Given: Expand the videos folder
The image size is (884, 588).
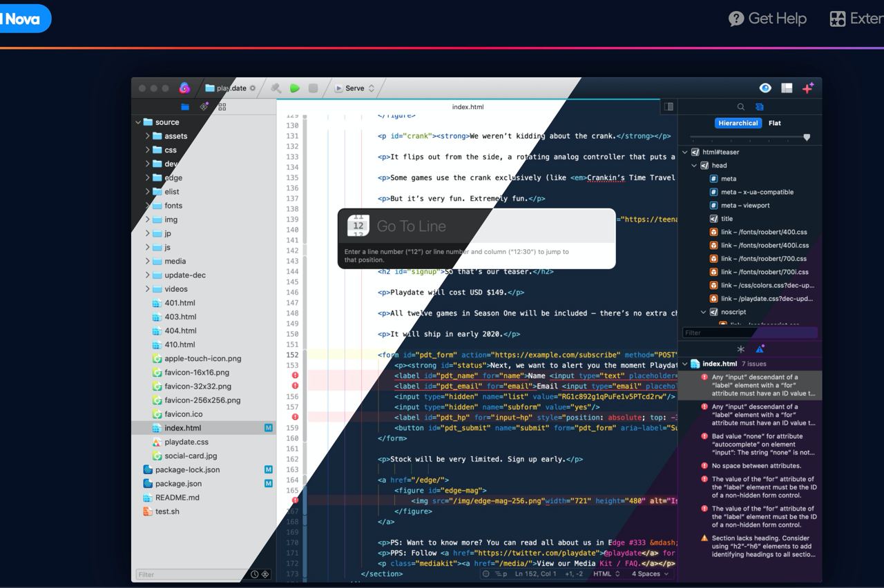Looking at the screenshot, I should click(148, 288).
